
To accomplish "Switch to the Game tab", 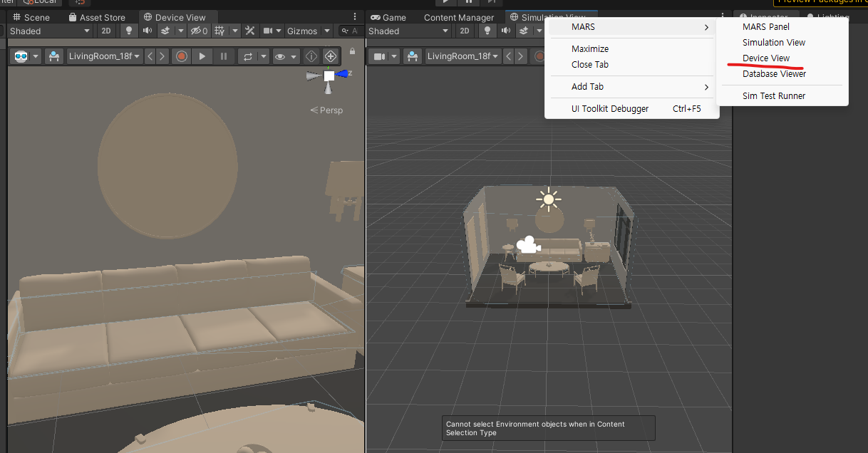I will [389, 17].
